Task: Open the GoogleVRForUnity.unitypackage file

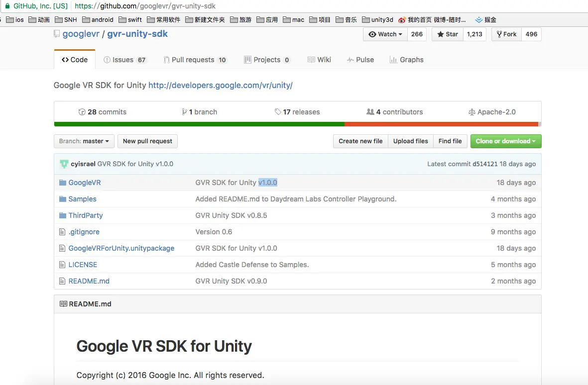Action: (121, 248)
